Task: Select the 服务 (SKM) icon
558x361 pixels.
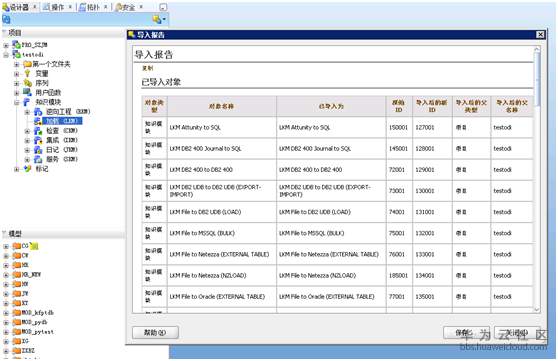Action: [38, 159]
